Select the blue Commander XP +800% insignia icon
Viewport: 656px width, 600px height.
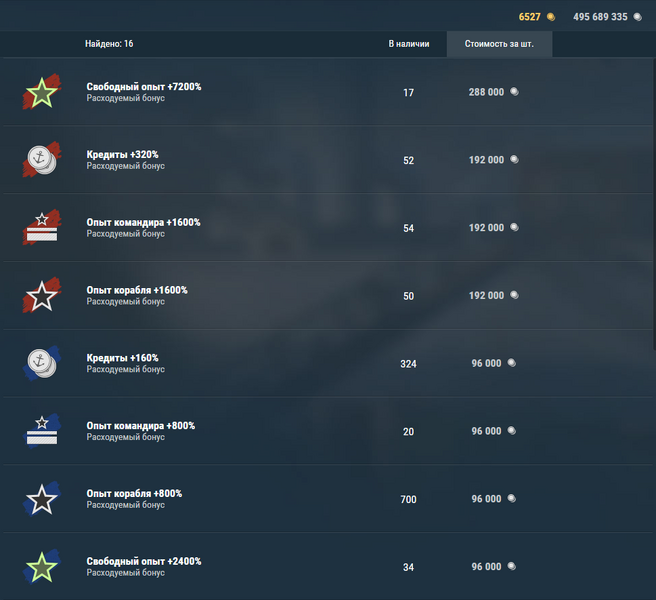(x=42, y=431)
